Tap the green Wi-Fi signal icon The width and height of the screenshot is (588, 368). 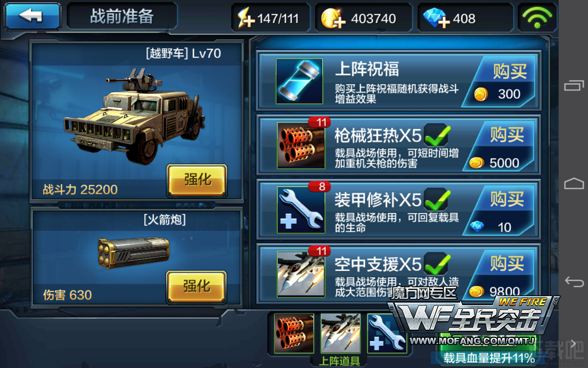tap(537, 17)
